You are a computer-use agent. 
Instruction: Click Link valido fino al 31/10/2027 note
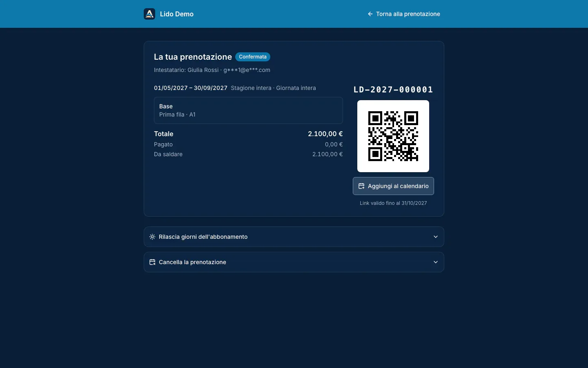pyautogui.click(x=393, y=203)
